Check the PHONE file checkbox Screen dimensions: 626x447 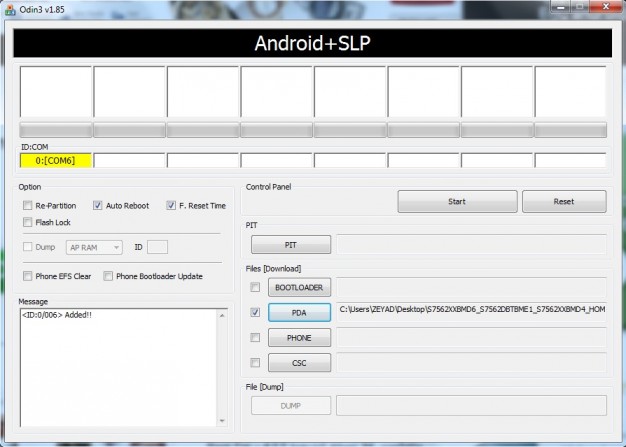click(x=255, y=338)
